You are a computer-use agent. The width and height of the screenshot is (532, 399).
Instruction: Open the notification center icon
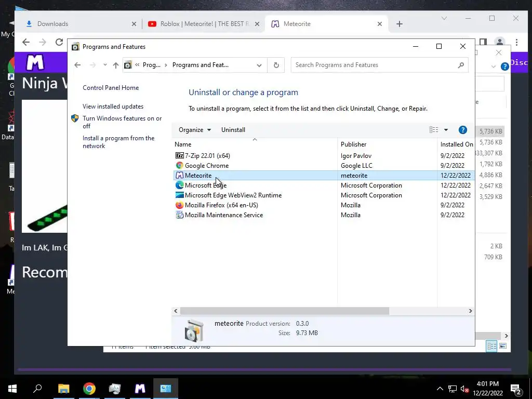(516, 390)
